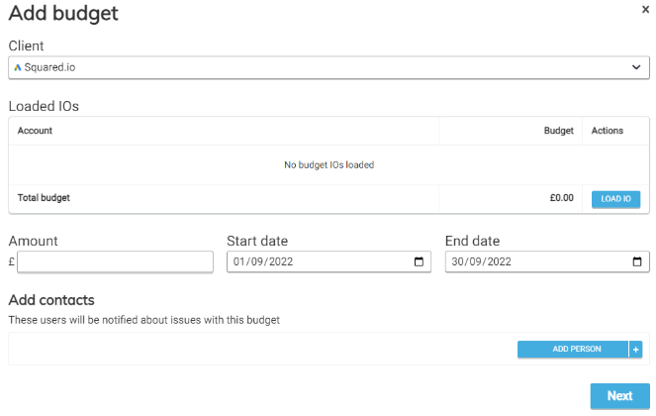The height and width of the screenshot is (416, 656).
Task: Open the Start date calendar picker icon
Action: (419, 262)
